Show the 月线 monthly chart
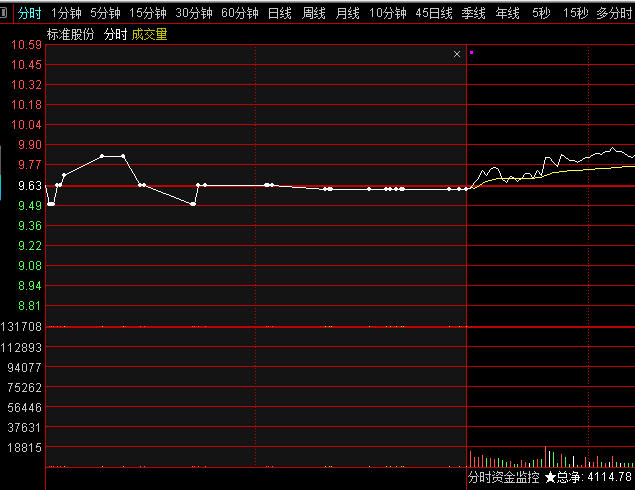This screenshot has height=490, width=635. (x=347, y=13)
